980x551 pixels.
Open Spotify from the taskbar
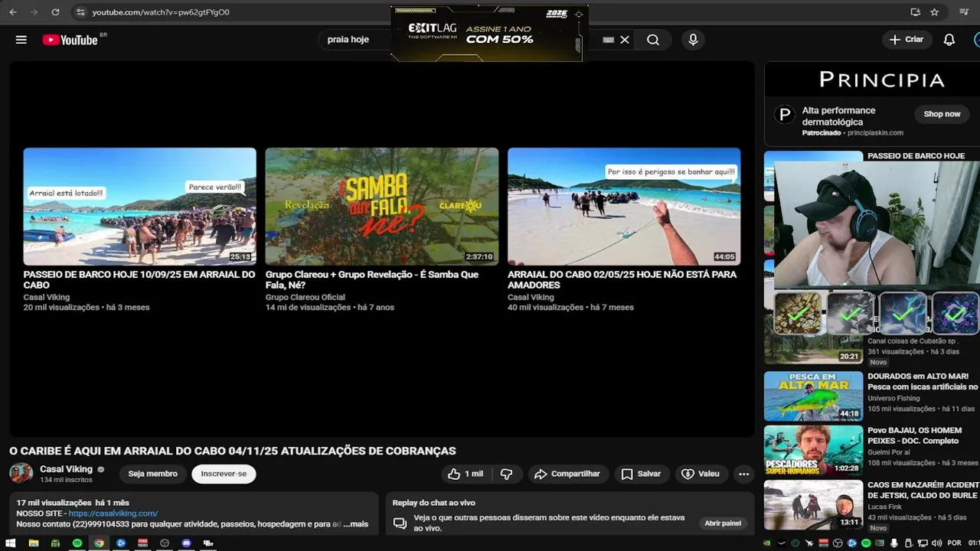pos(77,543)
